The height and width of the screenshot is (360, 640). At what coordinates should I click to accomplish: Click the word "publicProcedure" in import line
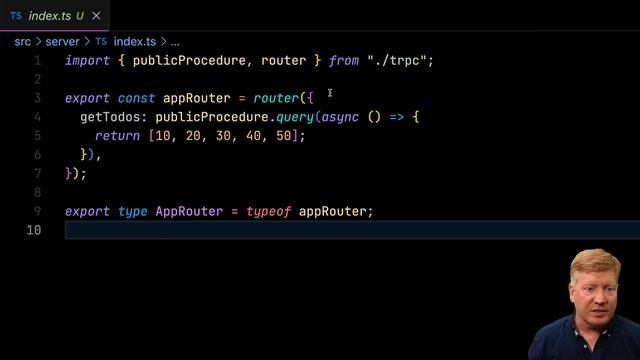[189, 61]
